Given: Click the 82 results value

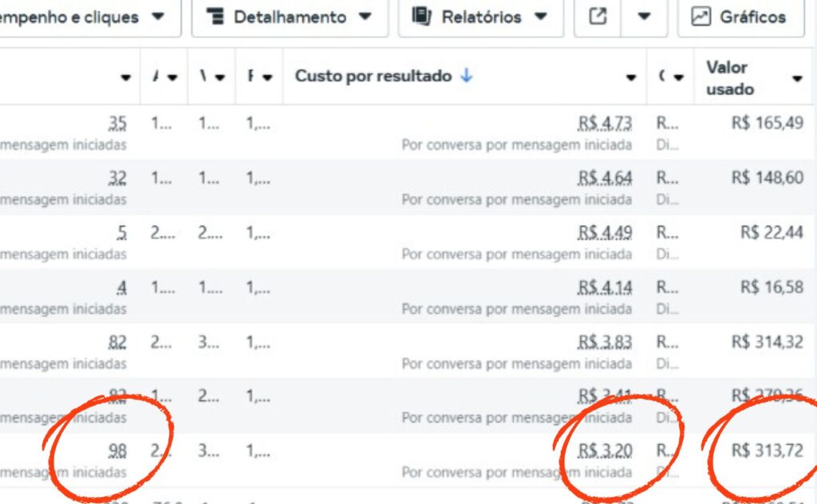Looking at the screenshot, I should (x=117, y=342).
